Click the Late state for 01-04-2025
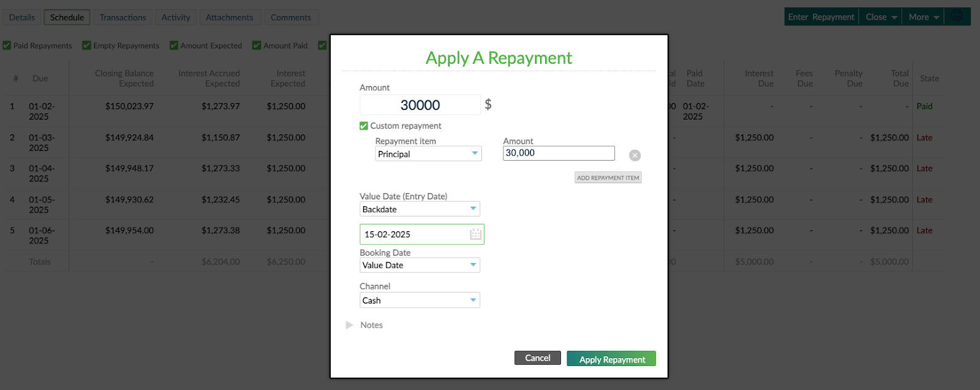Viewport: 980px width, 390px height. [x=924, y=168]
